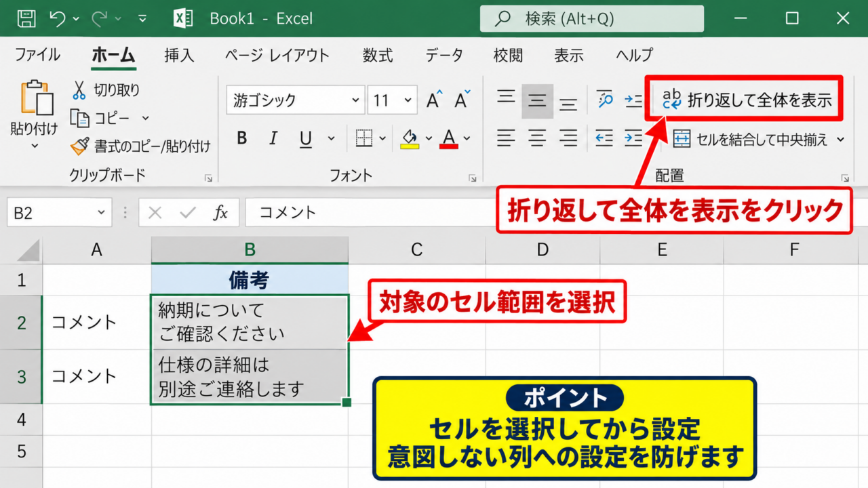Decrease font size with small A icon
This screenshot has height=488, width=868.
click(461, 100)
